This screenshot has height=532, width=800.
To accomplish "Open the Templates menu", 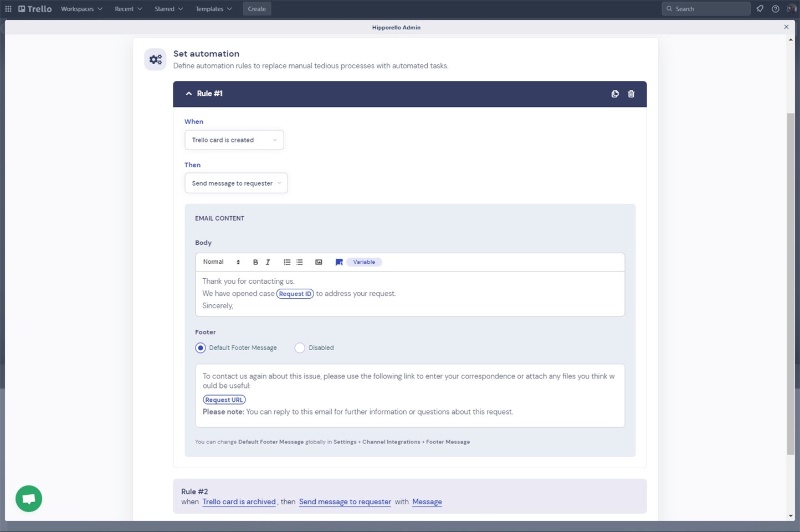I will point(213,9).
